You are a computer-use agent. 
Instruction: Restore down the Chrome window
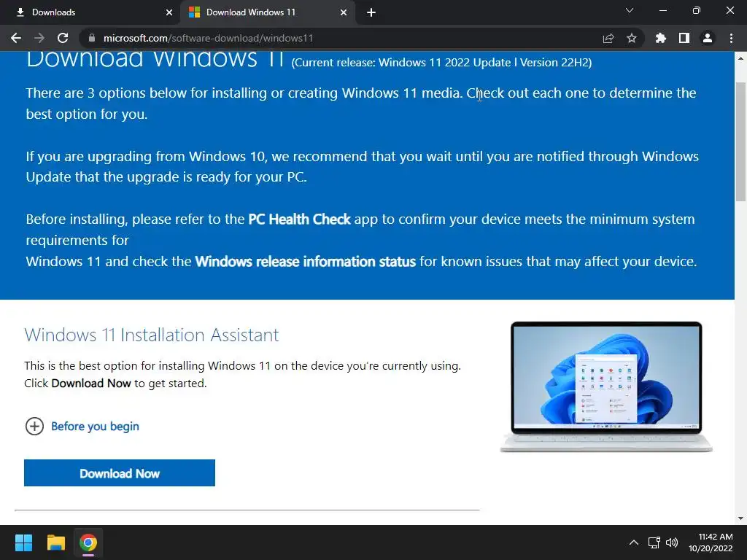(x=696, y=10)
